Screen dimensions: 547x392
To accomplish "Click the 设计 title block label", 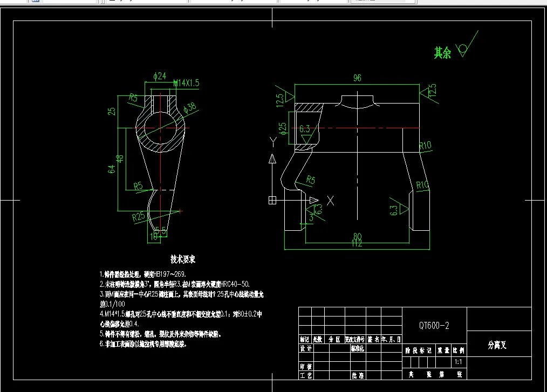I will tap(306, 348).
